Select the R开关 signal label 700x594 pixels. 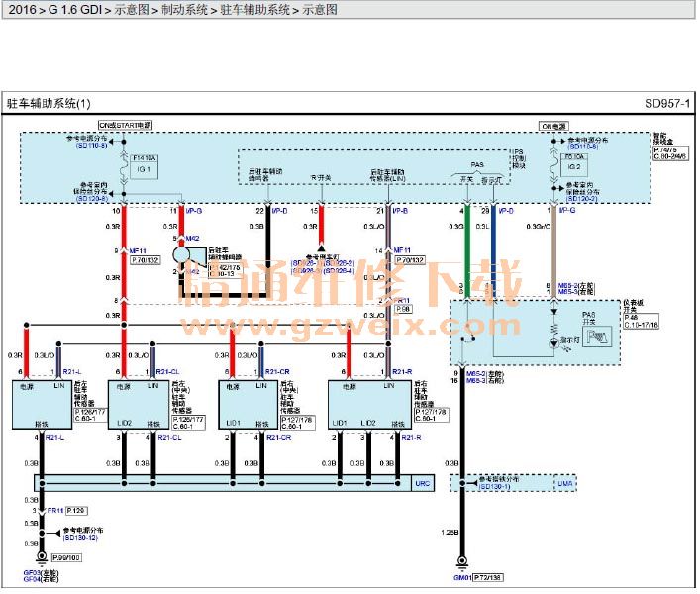click(x=321, y=177)
